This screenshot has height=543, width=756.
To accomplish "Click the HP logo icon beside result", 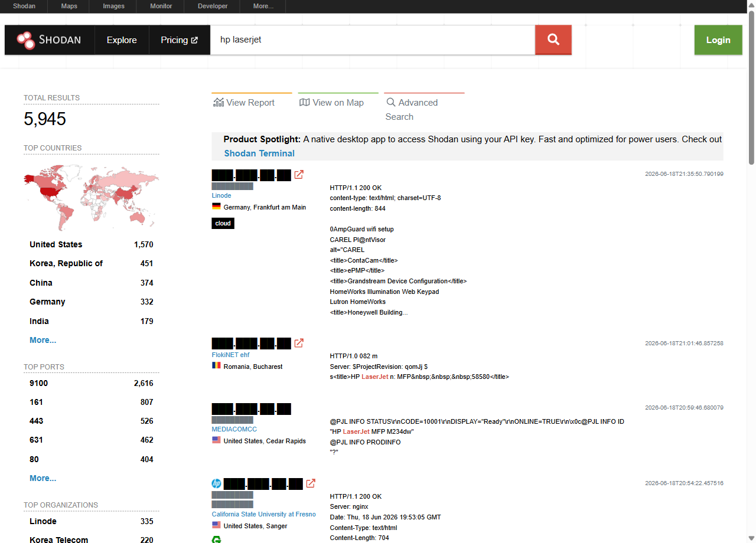I will (x=216, y=484).
